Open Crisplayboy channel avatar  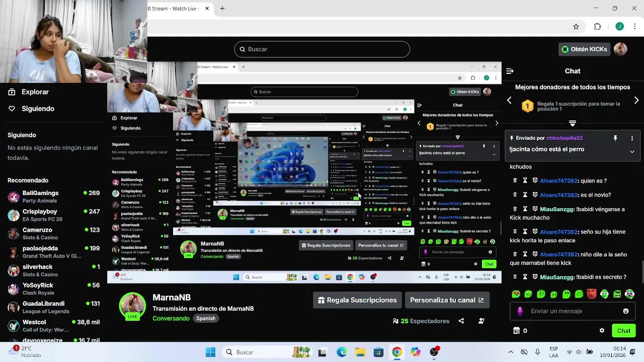14,215
